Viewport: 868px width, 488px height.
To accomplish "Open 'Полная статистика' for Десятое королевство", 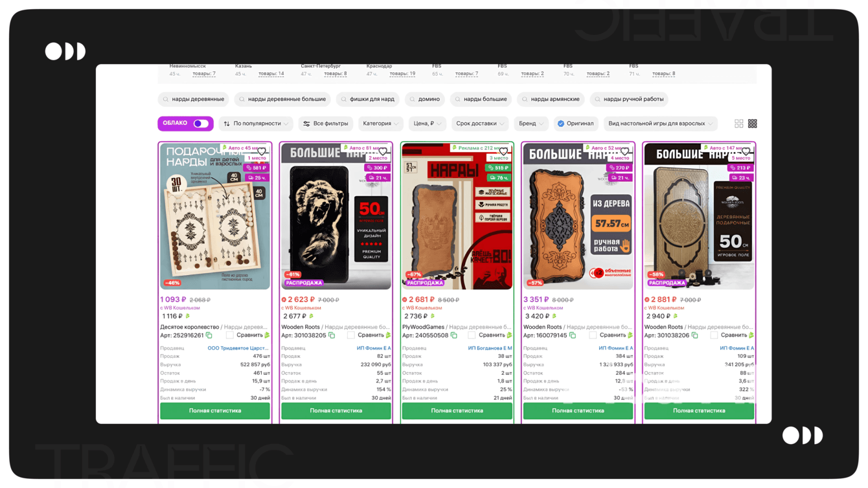I will click(215, 411).
